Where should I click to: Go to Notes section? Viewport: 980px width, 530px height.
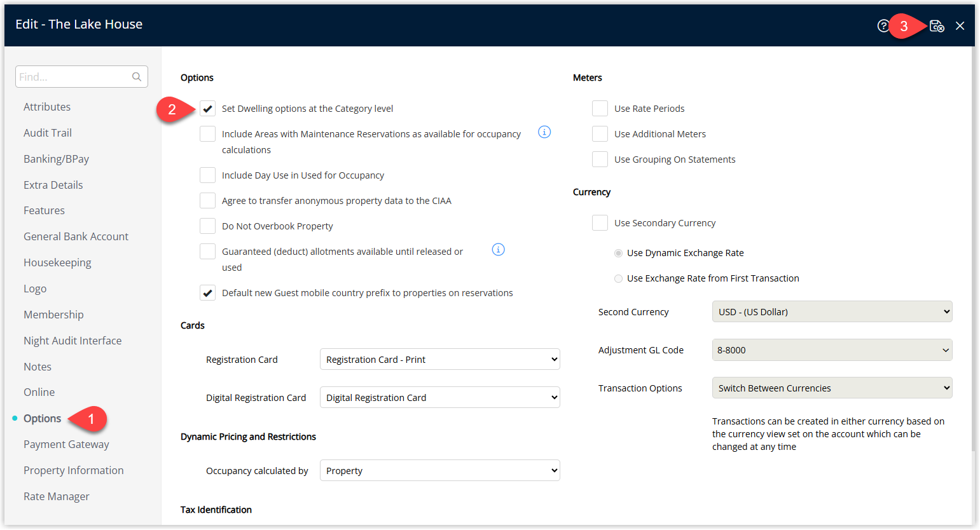click(x=38, y=367)
